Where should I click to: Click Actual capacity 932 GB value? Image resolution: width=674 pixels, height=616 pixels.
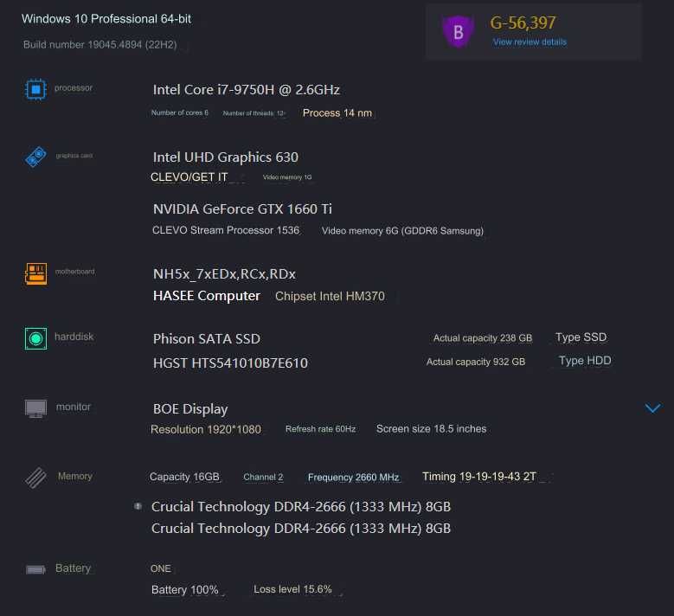[x=476, y=362]
